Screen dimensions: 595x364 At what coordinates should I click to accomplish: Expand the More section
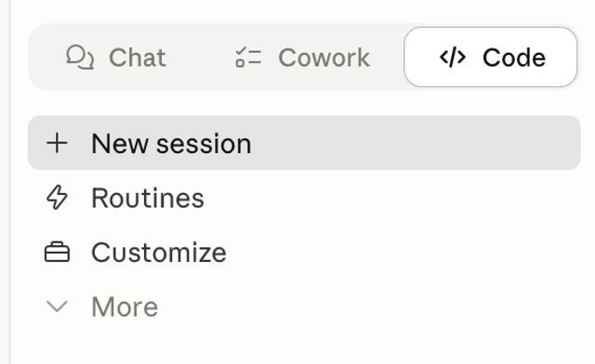tap(304, 306)
